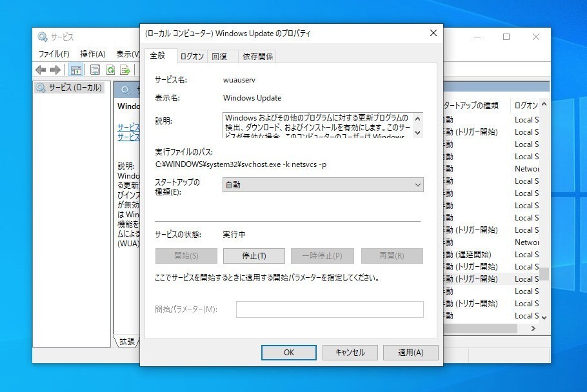Open the ファイル(F) menu
This screenshot has height=392, width=587.
coord(54,54)
